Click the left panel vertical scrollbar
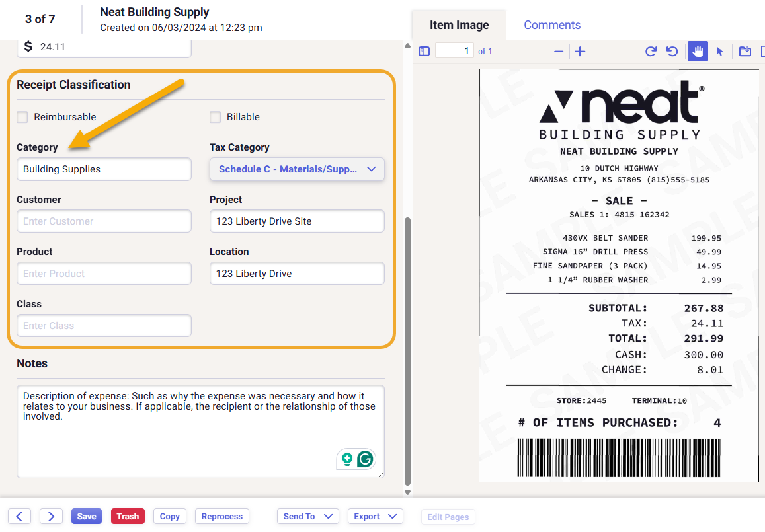765x532 pixels. (x=407, y=350)
